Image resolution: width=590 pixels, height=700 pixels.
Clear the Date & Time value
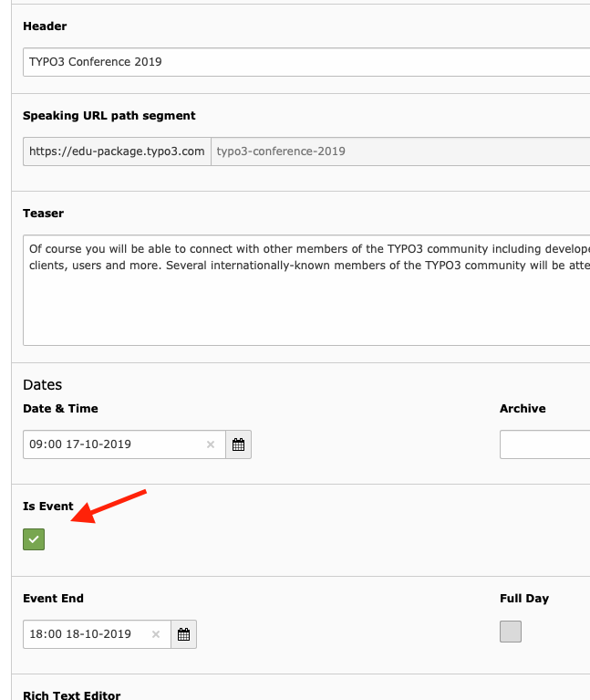pos(211,444)
